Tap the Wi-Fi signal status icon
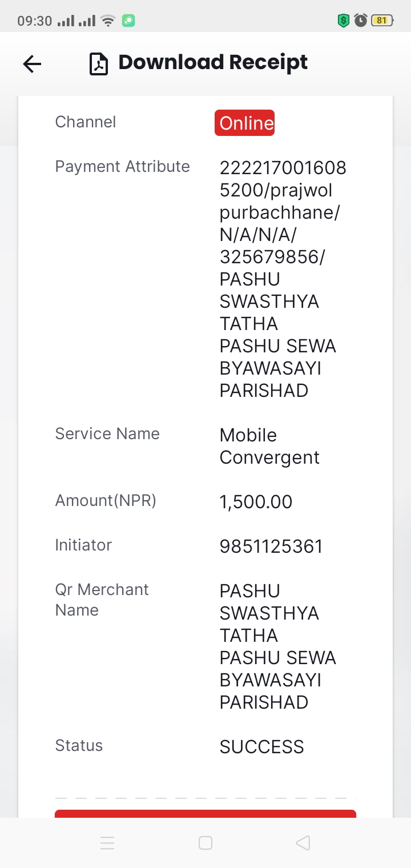This screenshot has height=868, width=411. point(107,22)
